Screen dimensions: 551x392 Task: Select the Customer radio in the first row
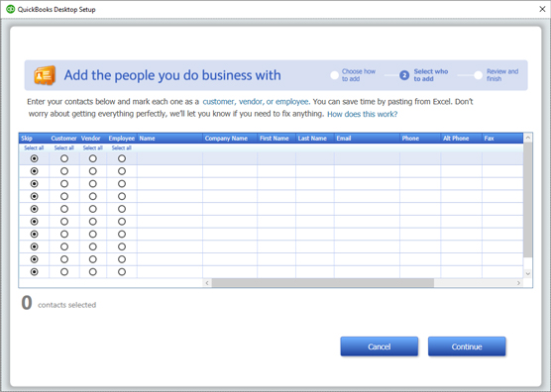tap(64, 158)
